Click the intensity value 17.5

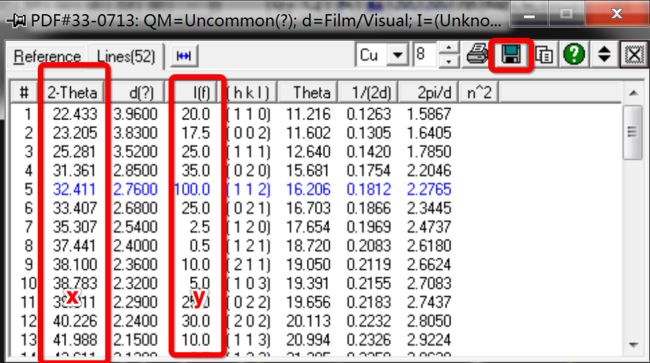[x=196, y=133]
